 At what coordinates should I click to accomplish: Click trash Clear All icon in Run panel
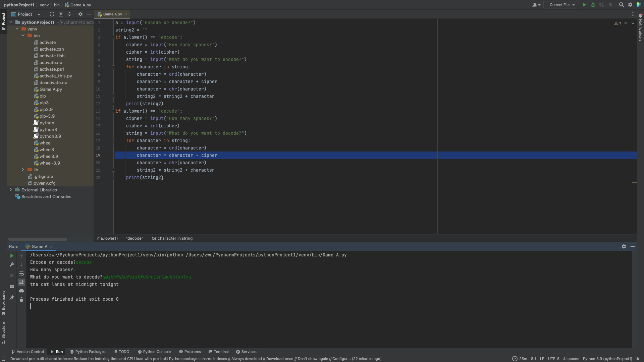[21, 299]
